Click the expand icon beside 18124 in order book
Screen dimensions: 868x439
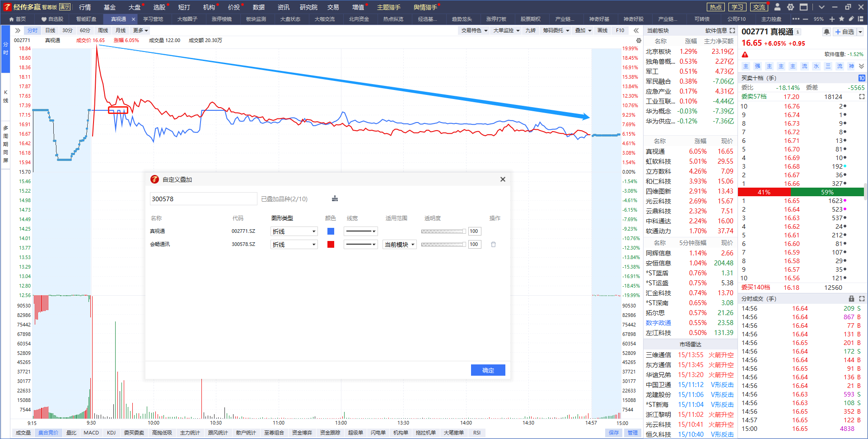click(862, 97)
